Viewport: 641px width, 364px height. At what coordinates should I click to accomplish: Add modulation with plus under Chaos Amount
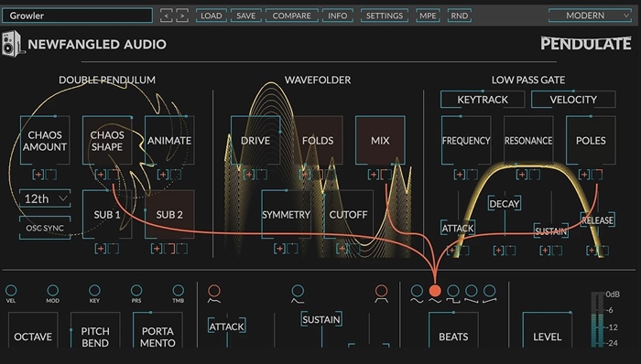(38, 175)
